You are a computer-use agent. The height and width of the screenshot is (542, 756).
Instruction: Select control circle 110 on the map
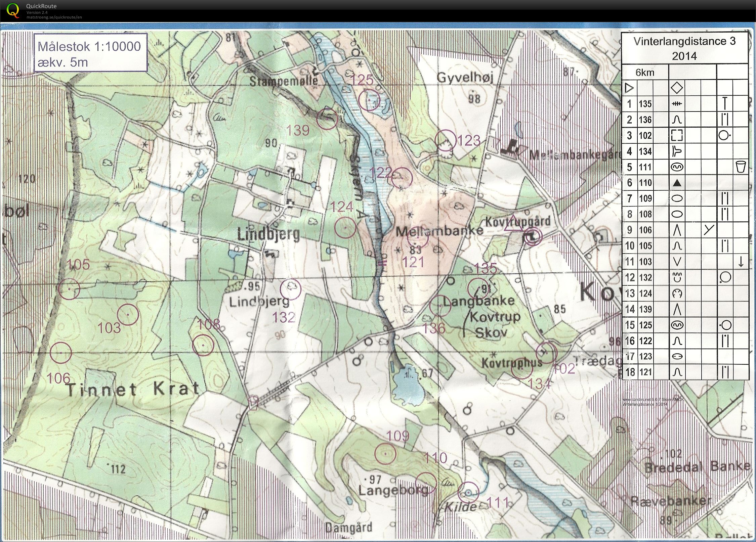pyautogui.click(x=426, y=482)
